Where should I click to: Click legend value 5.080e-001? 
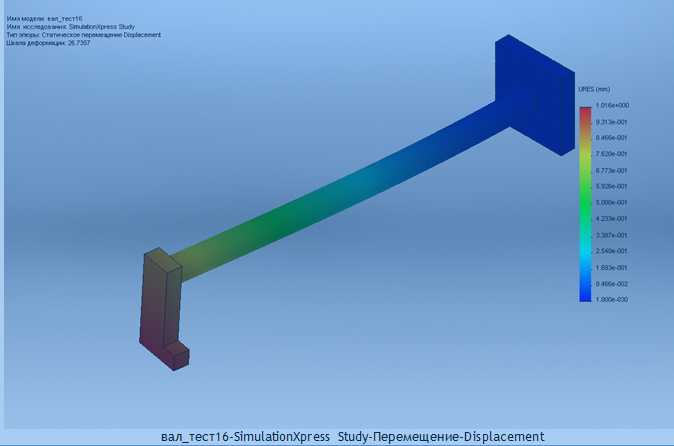coord(611,202)
